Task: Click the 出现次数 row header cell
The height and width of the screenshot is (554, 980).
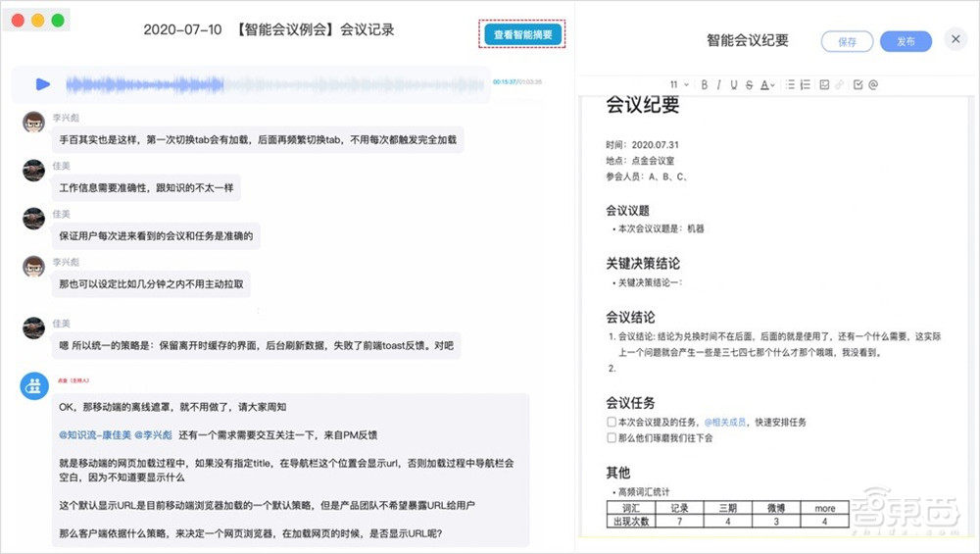Action: pyautogui.click(x=631, y=521)
